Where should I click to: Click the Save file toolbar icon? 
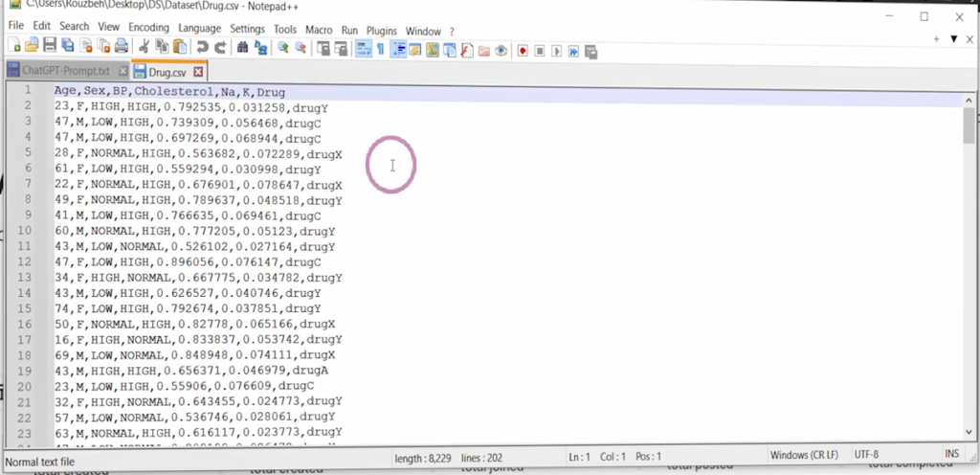(50, 48)
